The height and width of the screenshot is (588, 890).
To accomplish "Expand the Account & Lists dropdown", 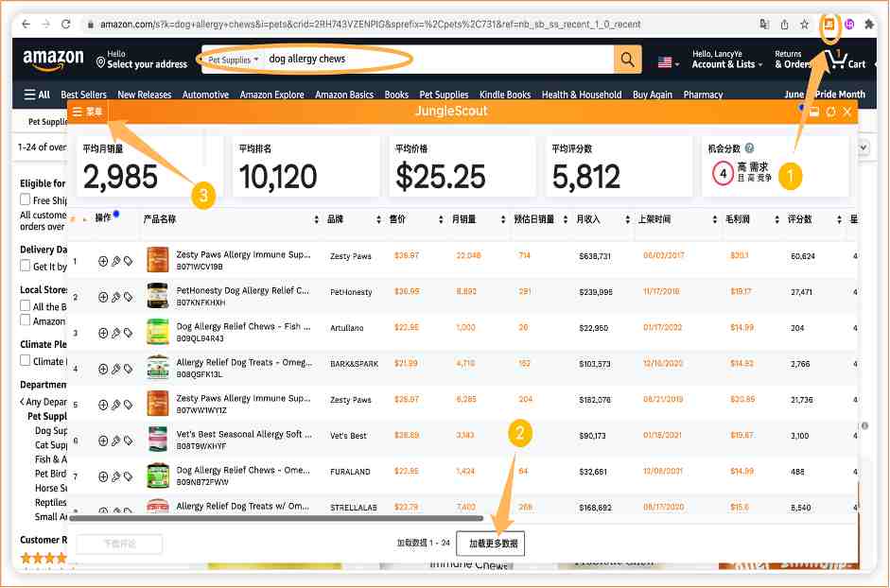I will pyautogui.click(x=726, y=59).
